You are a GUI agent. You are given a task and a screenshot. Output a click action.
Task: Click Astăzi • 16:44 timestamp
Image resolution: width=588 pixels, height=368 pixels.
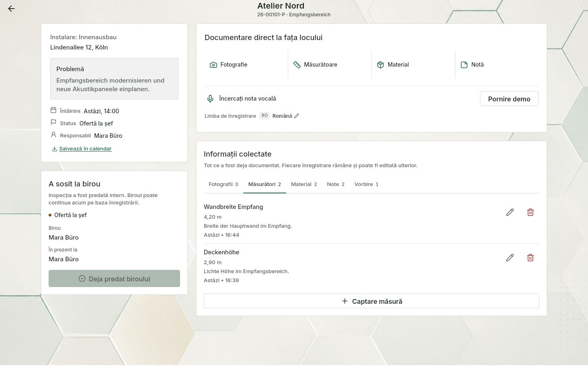[x=221, y=235]
